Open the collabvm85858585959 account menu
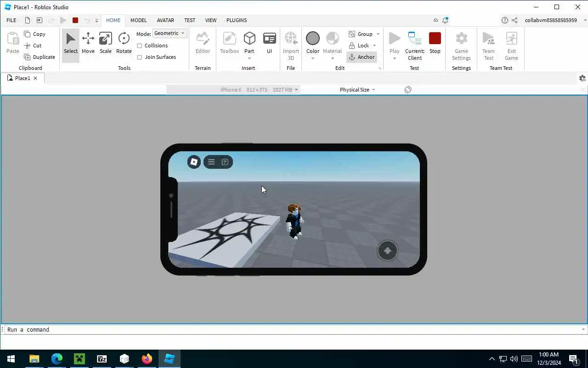 (x=555, y=20)
